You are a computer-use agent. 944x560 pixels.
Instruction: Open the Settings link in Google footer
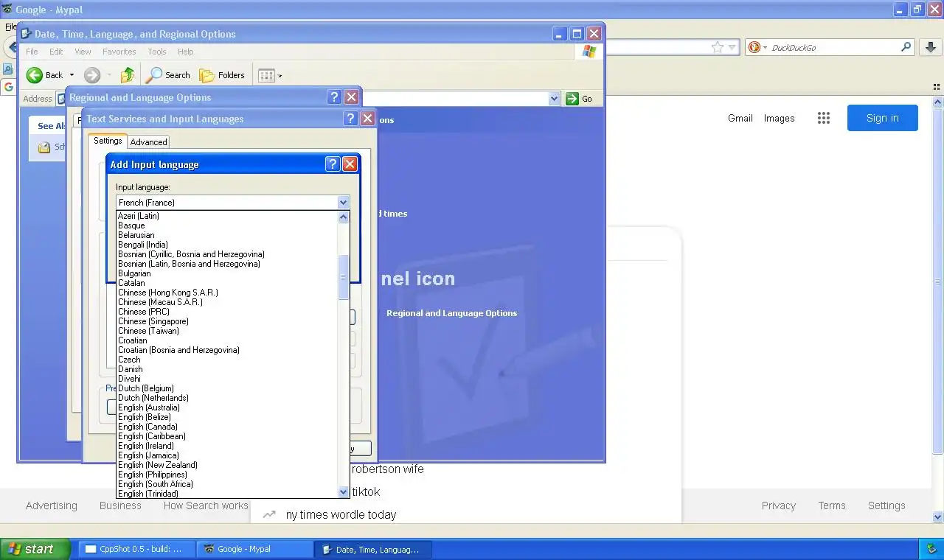click(886, 505)
